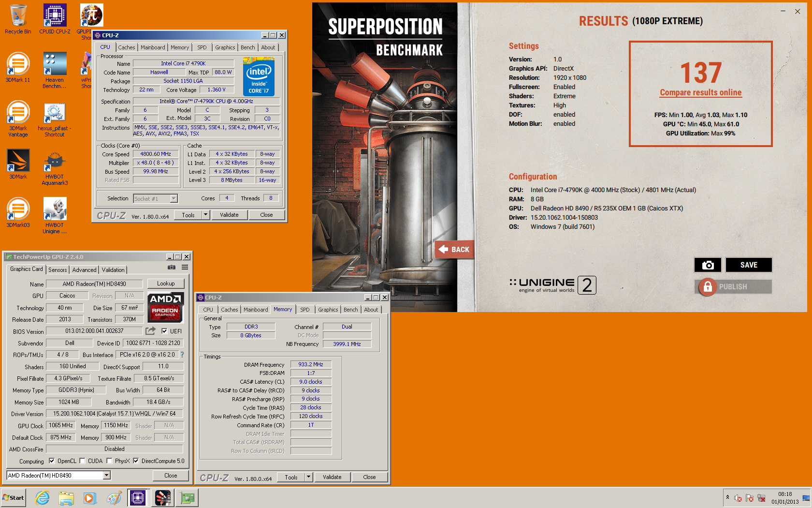Viewport: 812px width, 508px height.
Task: Launch 3DMark 11 desktop shortcut
Action: pos(18,68)
